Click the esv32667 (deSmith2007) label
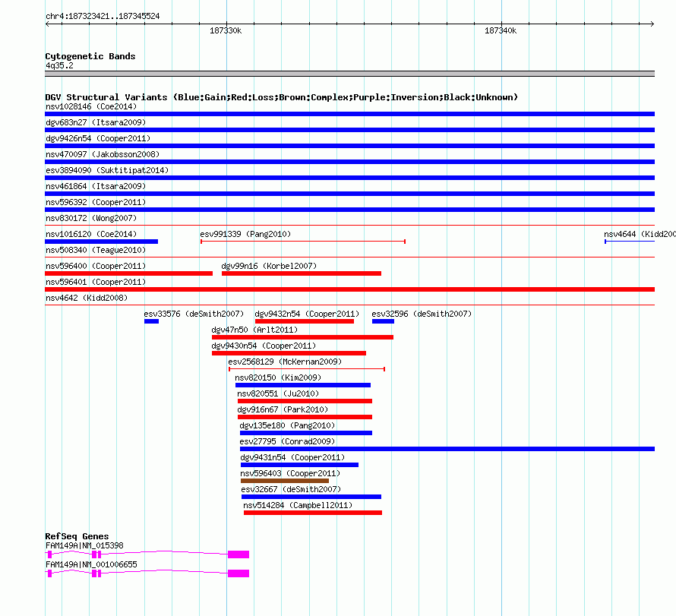Viewport: 676px width, 616px height. 291,489
